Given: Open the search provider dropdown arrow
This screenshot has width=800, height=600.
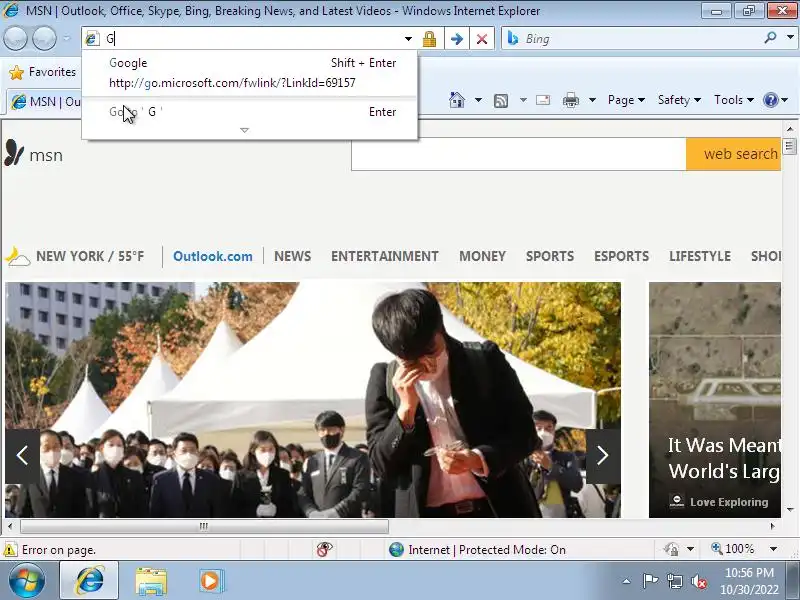Looking at the screenshot, I should [790, 37].
